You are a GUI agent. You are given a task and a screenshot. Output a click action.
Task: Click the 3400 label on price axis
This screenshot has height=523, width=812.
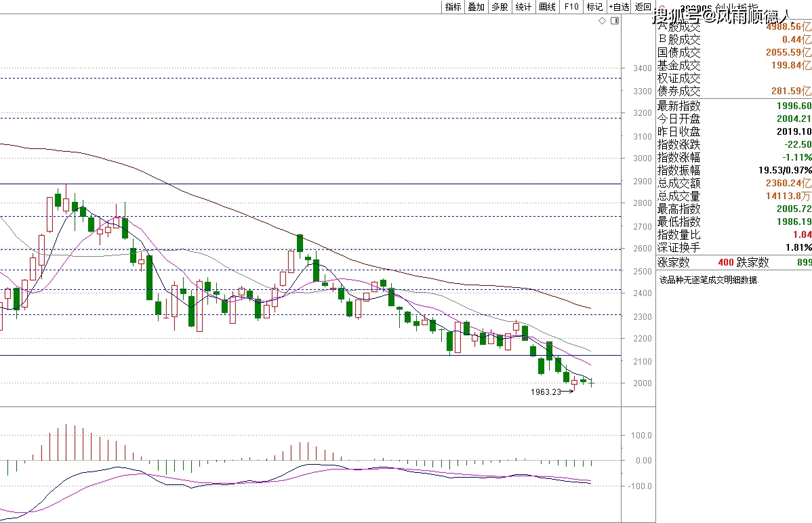[643, 68]
